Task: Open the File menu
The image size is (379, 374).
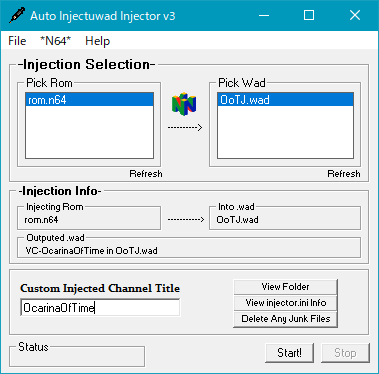Action: (17, 41)
